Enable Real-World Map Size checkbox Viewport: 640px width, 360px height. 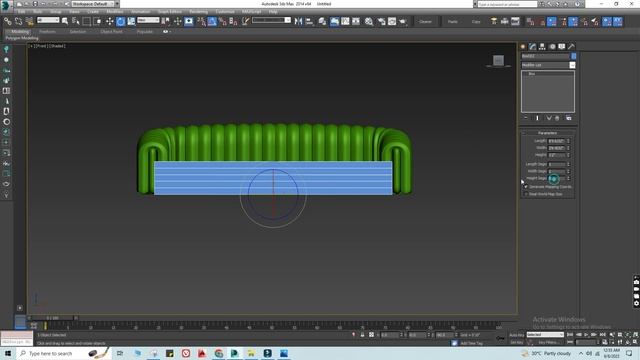tap(526, 194)
